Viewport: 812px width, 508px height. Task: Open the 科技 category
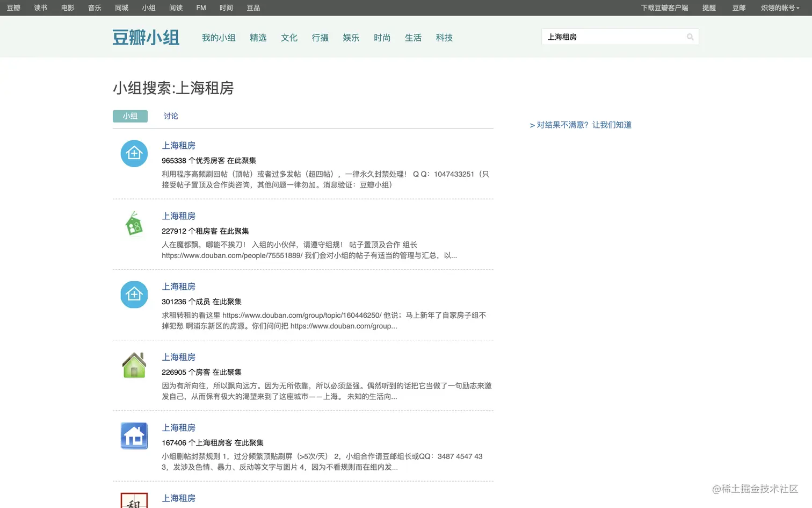tap(444, 38)
